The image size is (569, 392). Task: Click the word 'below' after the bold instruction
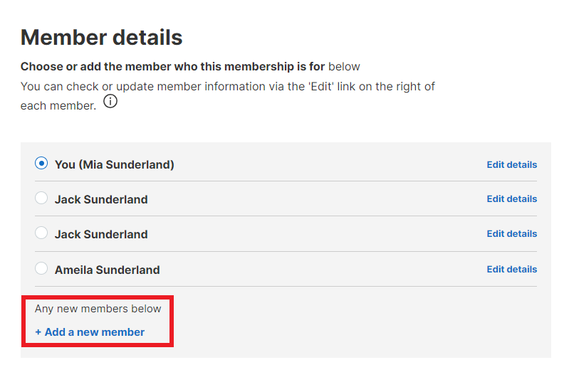[344, 67]
